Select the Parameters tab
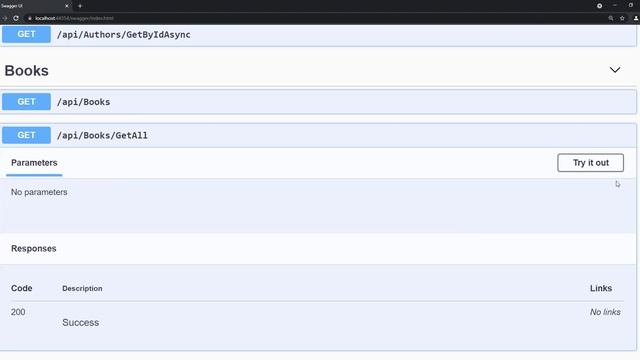The image size is (640, 360). tap(34, 163)
